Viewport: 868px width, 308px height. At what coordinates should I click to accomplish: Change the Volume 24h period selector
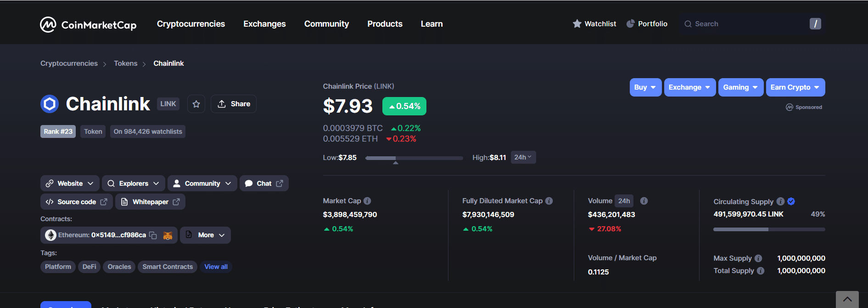[624, 201]
